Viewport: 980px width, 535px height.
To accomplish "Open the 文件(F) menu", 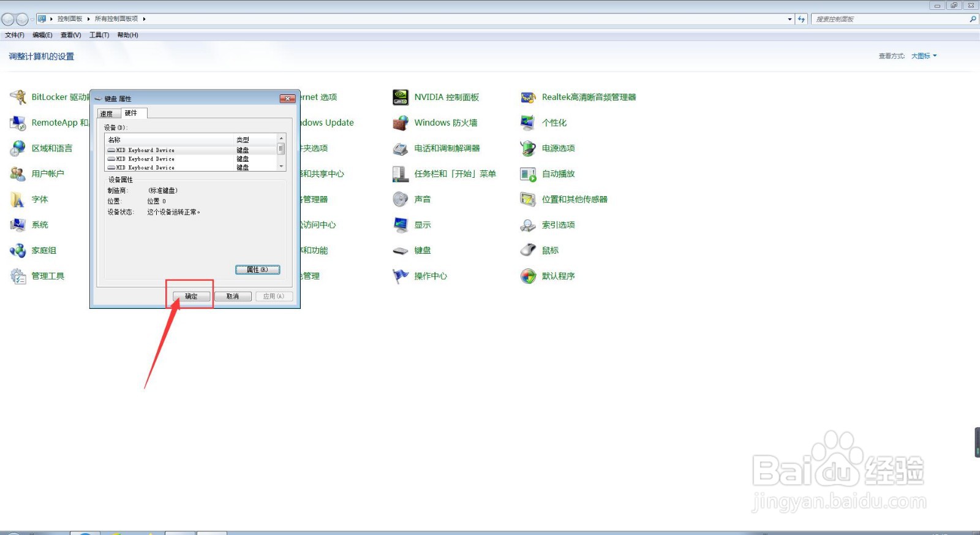I will tap(15, 35).
